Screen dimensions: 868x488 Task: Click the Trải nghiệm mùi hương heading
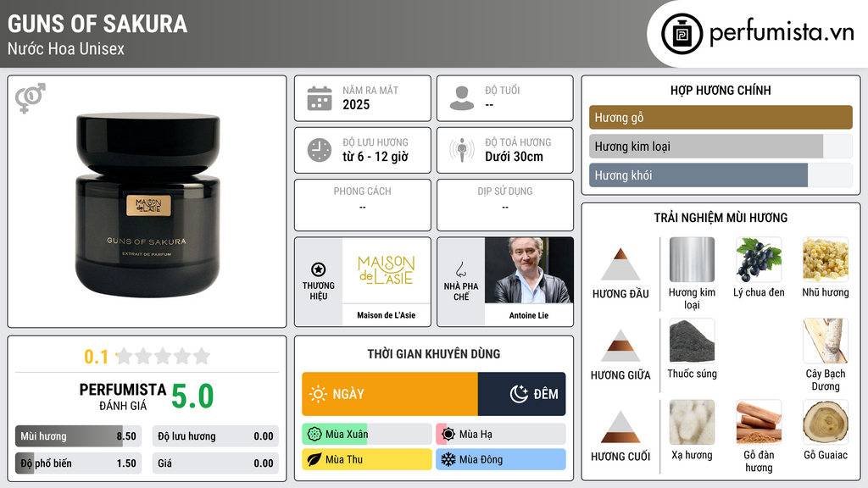click(721, 218)
